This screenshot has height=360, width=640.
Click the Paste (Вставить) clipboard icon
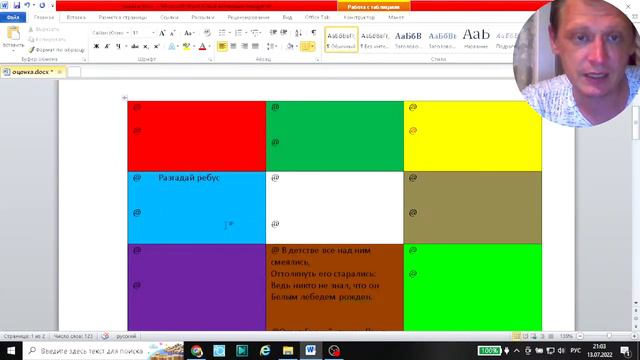[13, 34]
